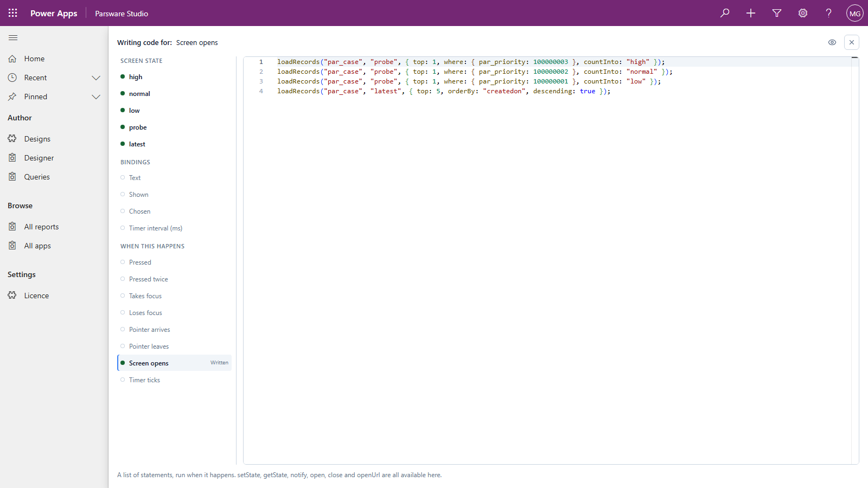Open the Text binding
868x488 pixels.
[x=174, y=178]
